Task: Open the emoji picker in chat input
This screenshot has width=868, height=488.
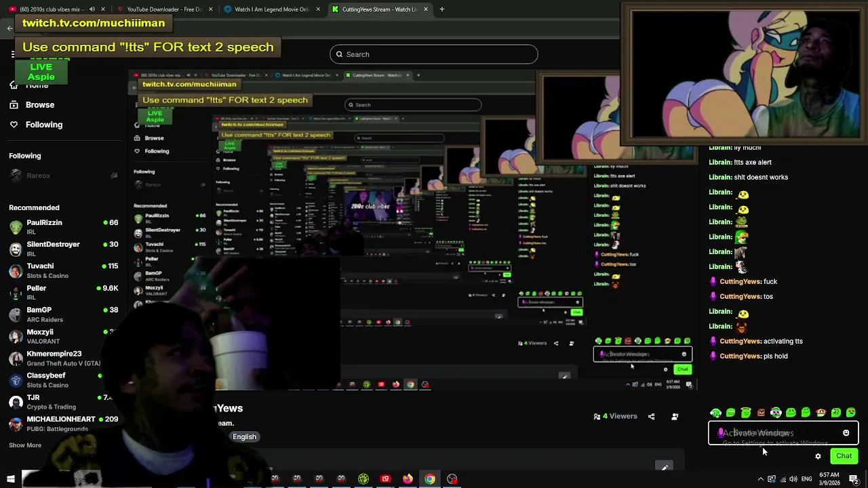Action: tap(846, 432)
